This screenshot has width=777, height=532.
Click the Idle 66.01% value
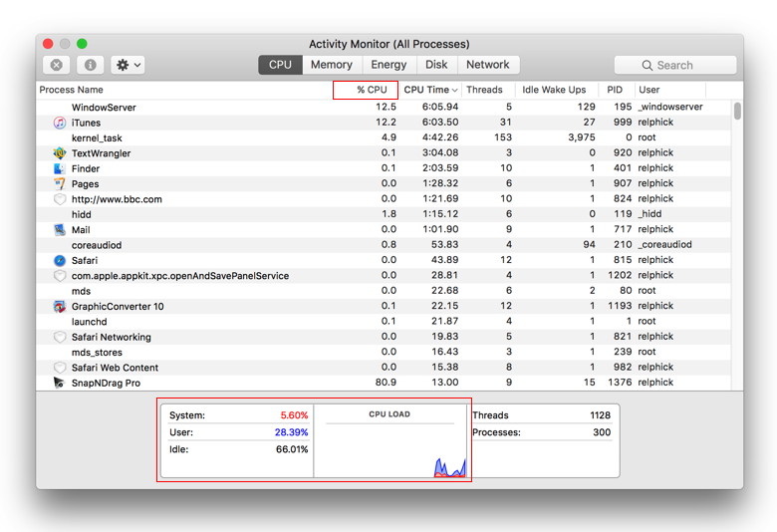click(x=292, y=449)
